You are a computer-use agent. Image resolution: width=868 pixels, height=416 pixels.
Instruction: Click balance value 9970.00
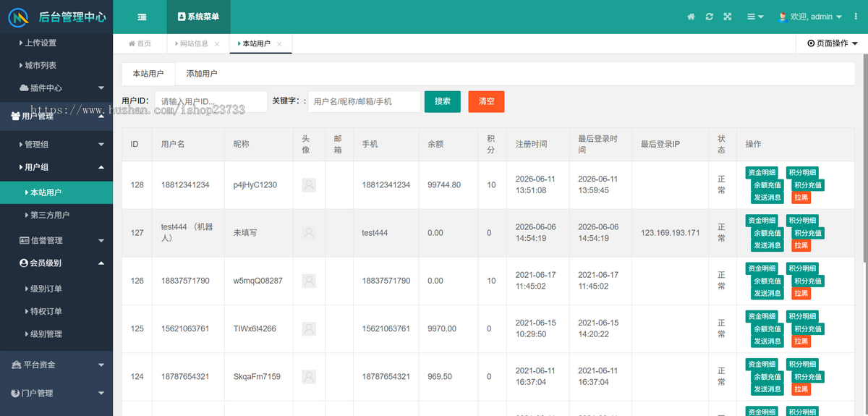[x=442, y=328]
